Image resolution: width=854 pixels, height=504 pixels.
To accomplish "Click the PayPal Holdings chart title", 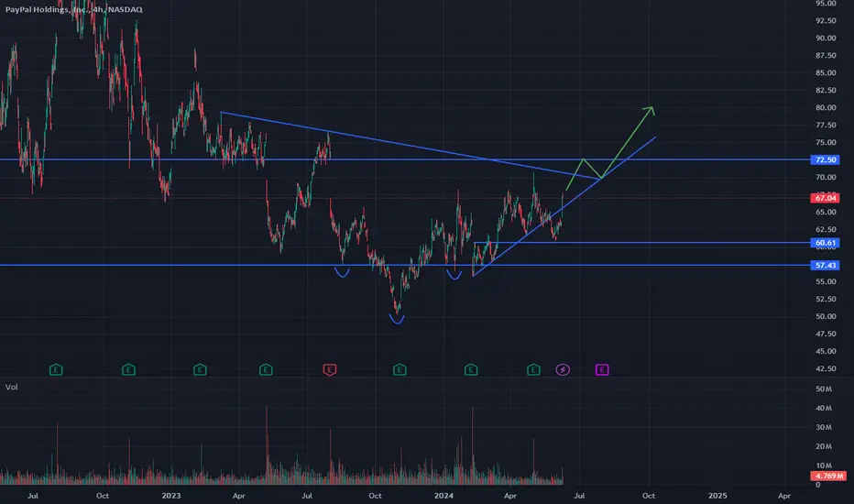I will click(x=74, y=9).
